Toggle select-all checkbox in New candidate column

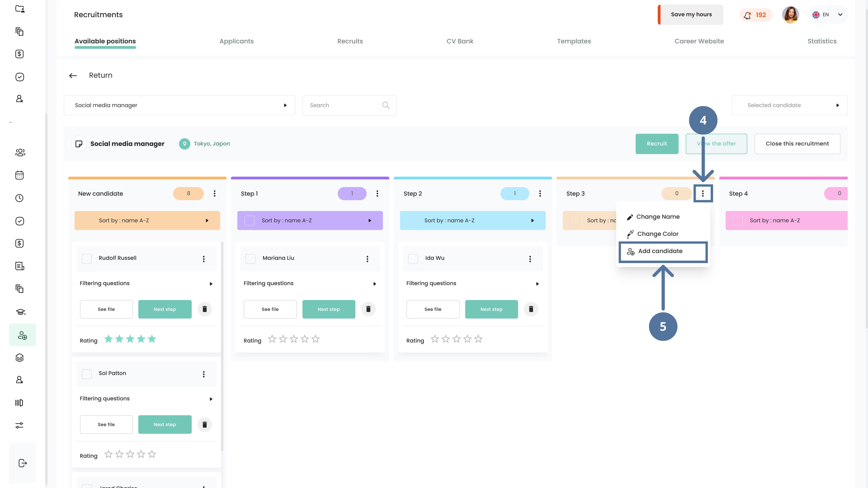click(x=87, y=221)
